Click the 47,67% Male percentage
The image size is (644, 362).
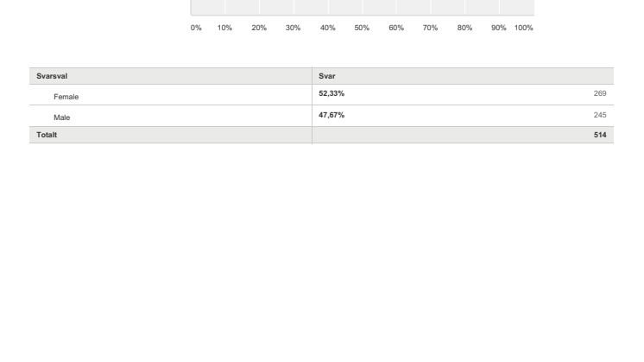coord(331,114)
